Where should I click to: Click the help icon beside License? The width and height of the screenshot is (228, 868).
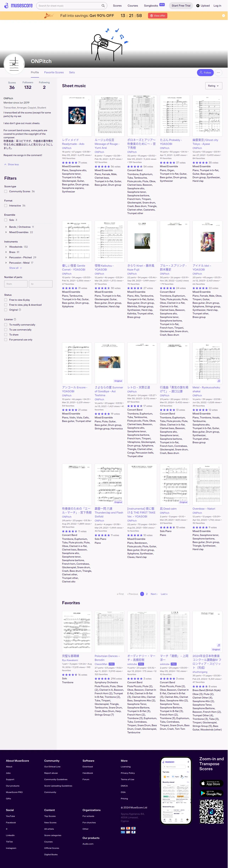[15, 319]
